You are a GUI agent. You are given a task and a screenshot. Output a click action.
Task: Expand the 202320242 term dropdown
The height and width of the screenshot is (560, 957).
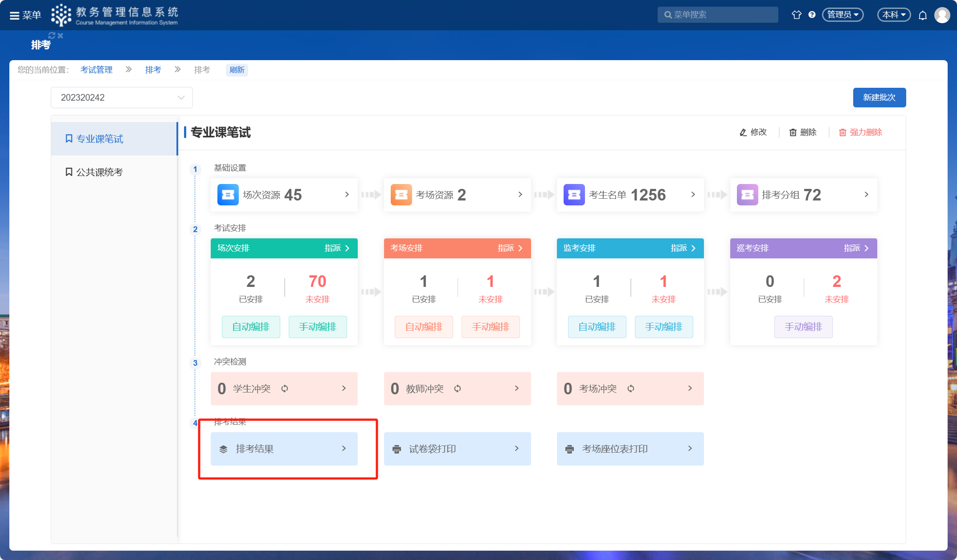click(x=122, y=98)
